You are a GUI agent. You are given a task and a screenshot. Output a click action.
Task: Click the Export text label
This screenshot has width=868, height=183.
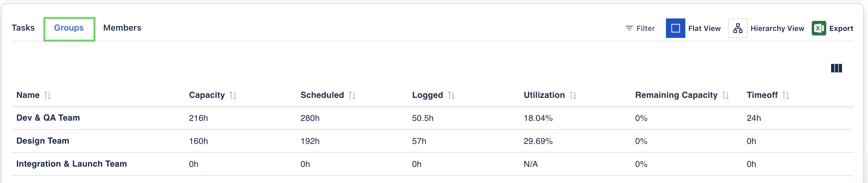(x=841, y=28)
